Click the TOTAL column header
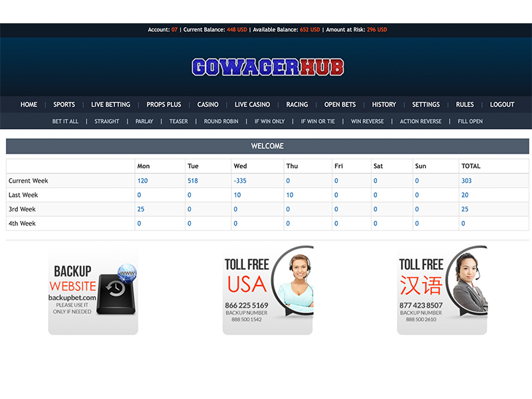 point(471,166)
